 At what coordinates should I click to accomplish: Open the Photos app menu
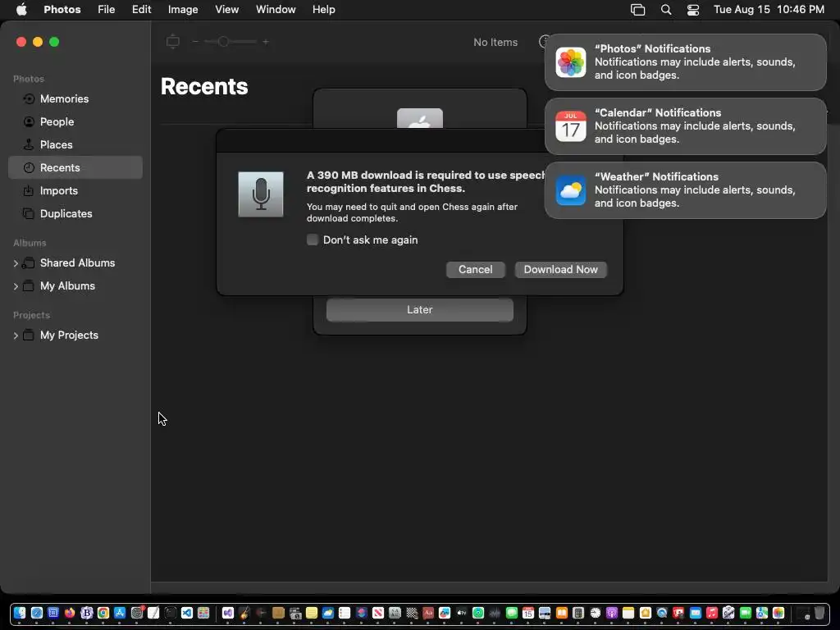(62, 9)
